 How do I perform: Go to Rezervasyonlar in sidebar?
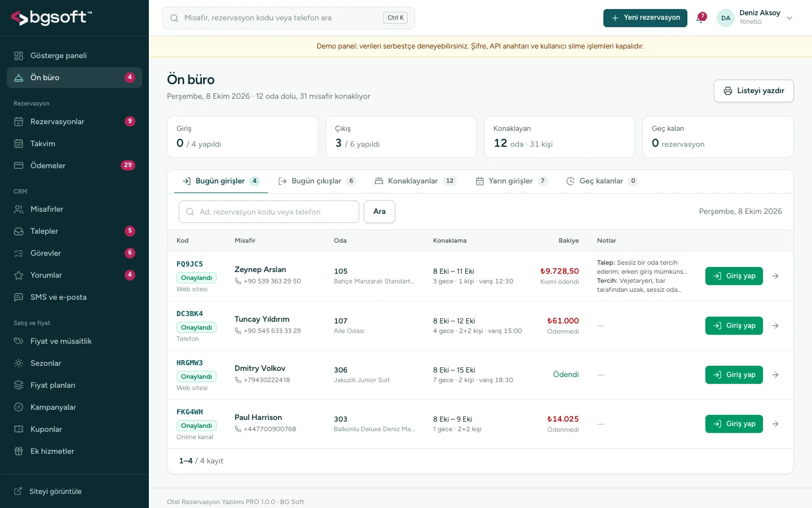pyautogui.click(x=74, y=122)
